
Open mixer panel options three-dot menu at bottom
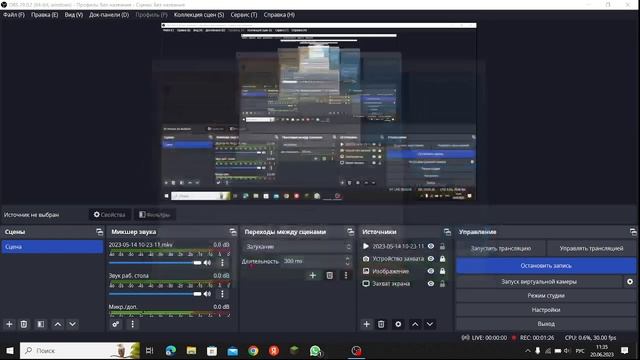[132, 324]
